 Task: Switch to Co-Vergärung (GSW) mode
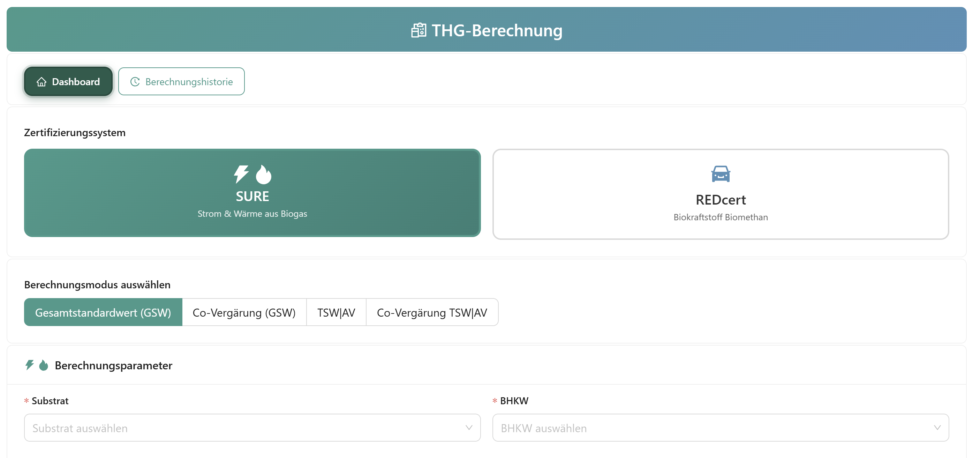pos(244,312)
